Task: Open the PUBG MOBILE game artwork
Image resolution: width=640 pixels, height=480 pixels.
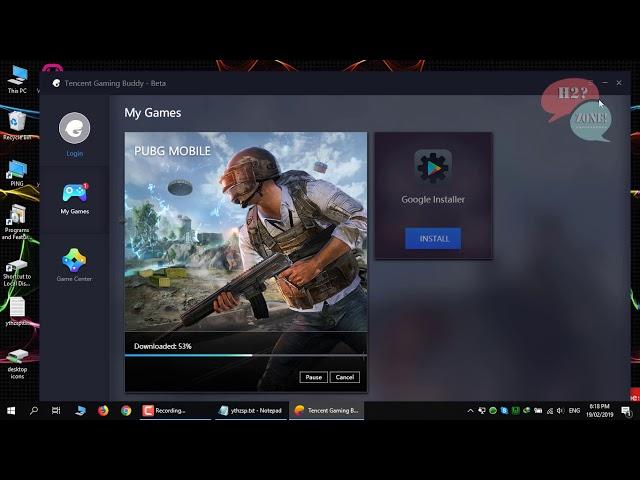Action: 246,231
